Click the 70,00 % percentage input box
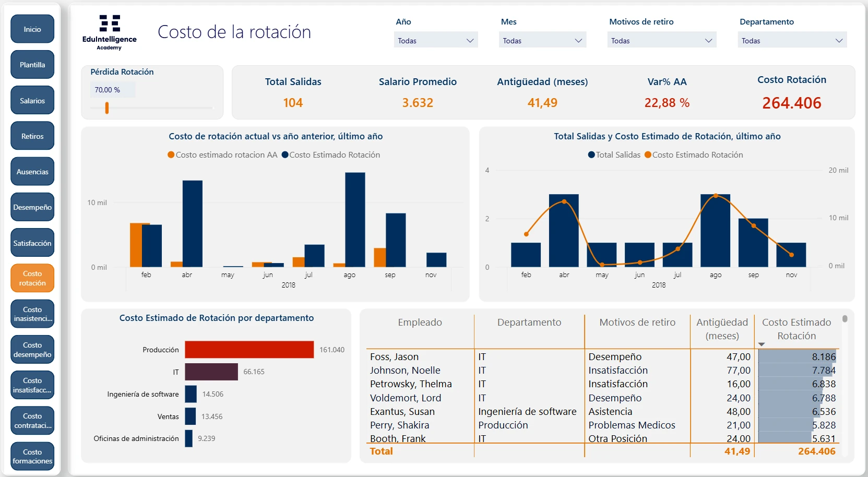 point(113,90)
